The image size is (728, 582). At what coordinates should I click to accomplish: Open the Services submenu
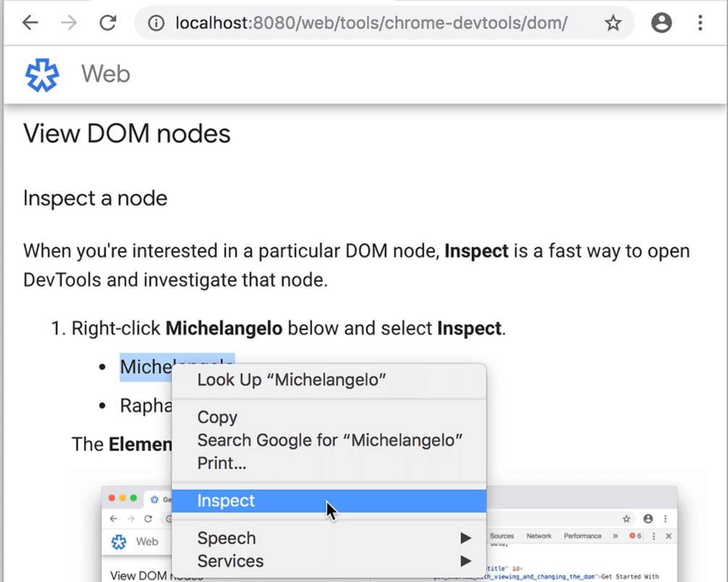(x=329, y=561)
